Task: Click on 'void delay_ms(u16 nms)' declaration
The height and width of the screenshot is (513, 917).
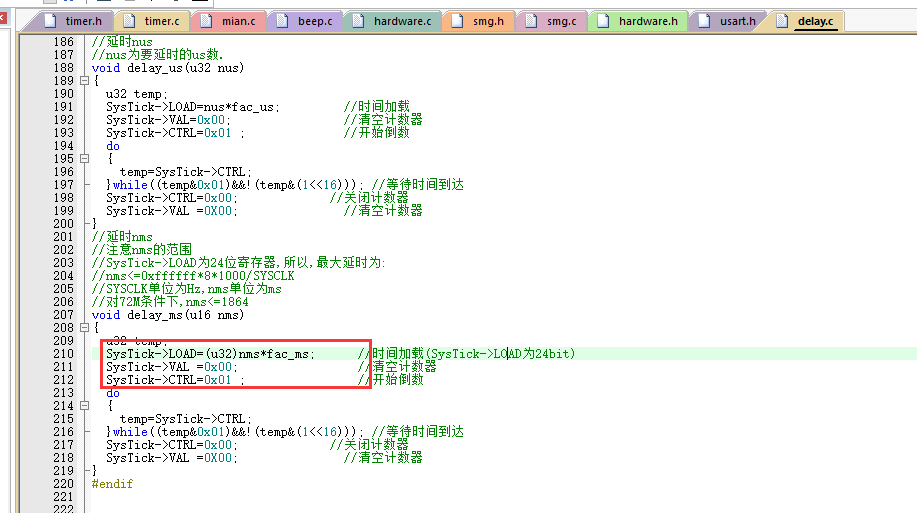Action: pyautogui.click(x=168, y=315)
